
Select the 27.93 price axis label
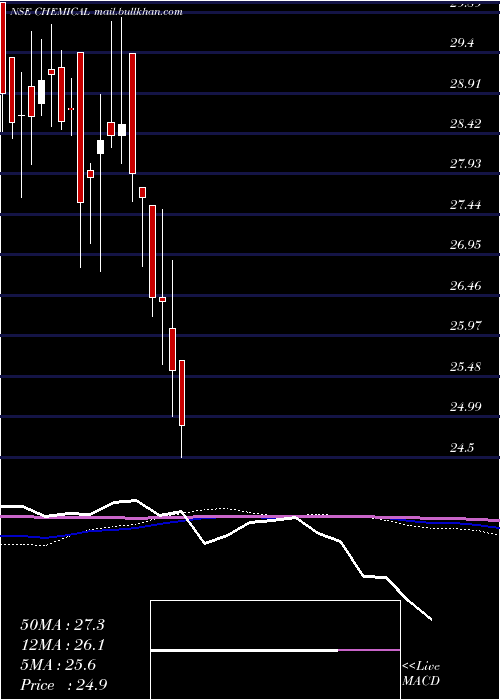(x=466, y=164)
